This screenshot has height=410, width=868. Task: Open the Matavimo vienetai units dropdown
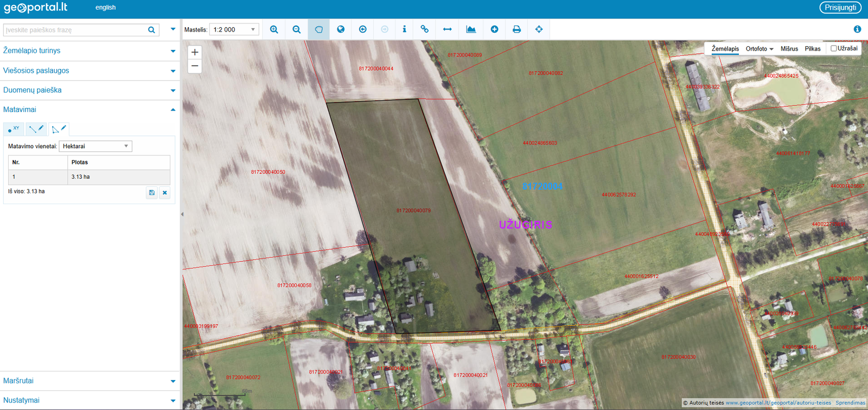click(95, 146)
